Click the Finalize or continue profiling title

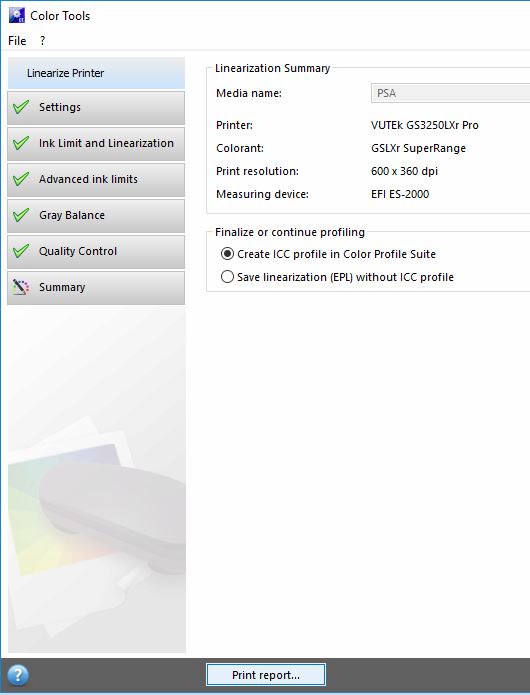[x=290, y=232]
